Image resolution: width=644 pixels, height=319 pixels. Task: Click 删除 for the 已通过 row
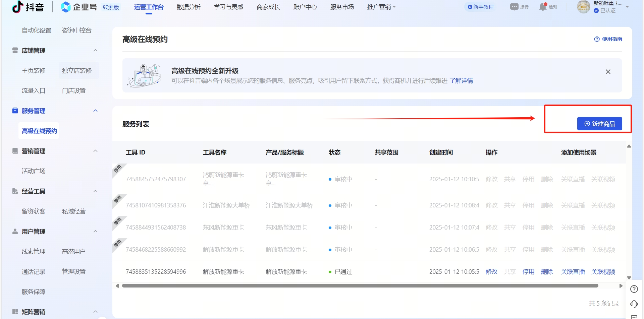pos(547,272)
